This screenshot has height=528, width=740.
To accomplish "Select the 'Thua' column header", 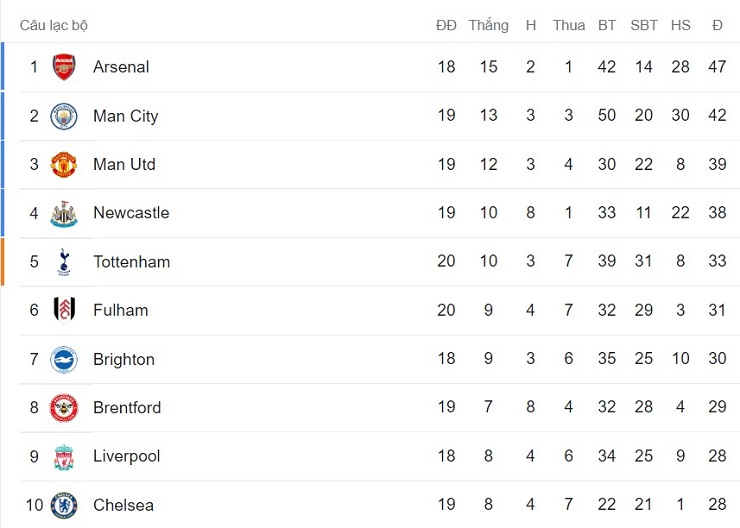I will point(568,25).
